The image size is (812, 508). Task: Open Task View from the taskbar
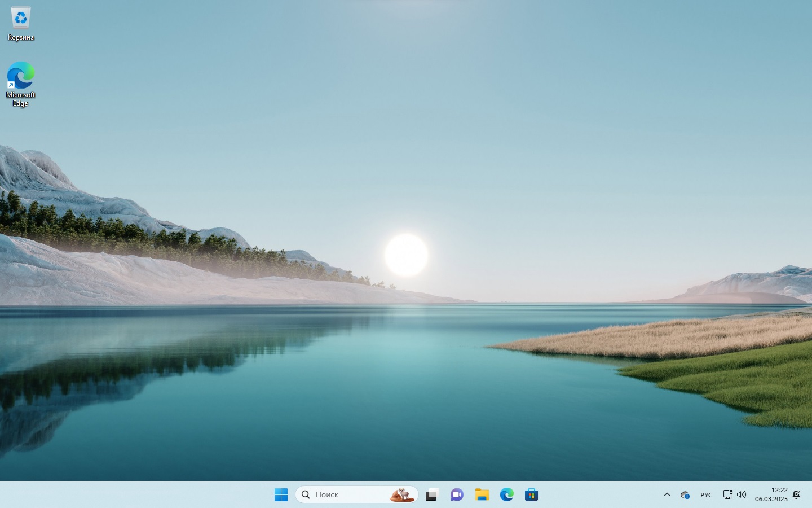tap(432, 495)
